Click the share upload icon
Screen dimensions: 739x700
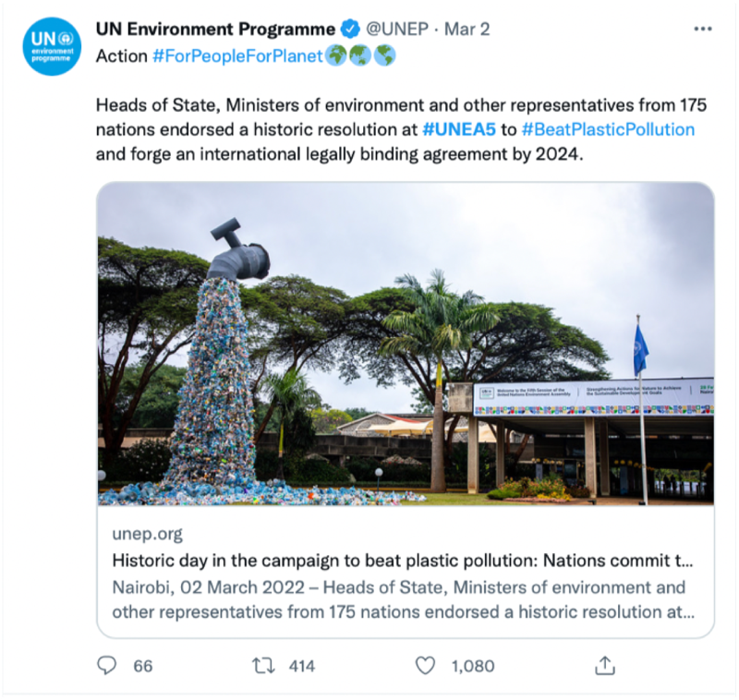click(x=604, y=665)
